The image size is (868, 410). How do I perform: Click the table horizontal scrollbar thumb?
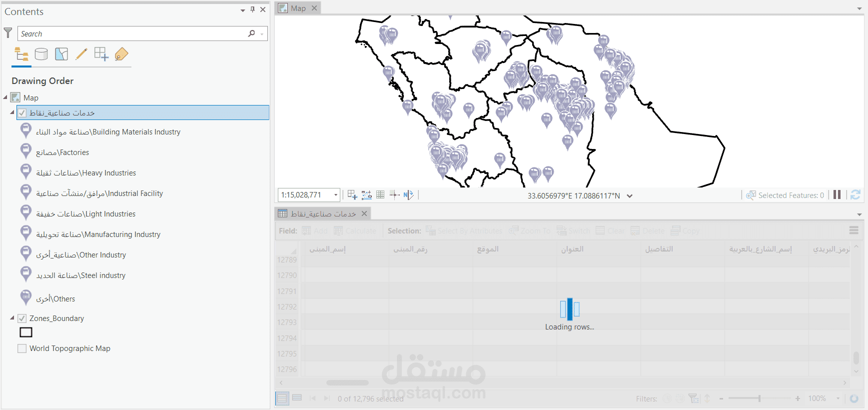(347, 382)
